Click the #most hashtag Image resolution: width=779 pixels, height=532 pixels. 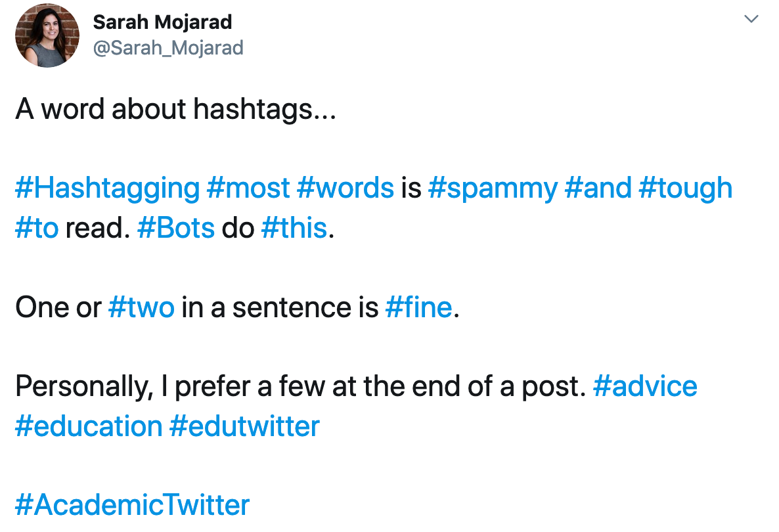(x=248, y=188)
